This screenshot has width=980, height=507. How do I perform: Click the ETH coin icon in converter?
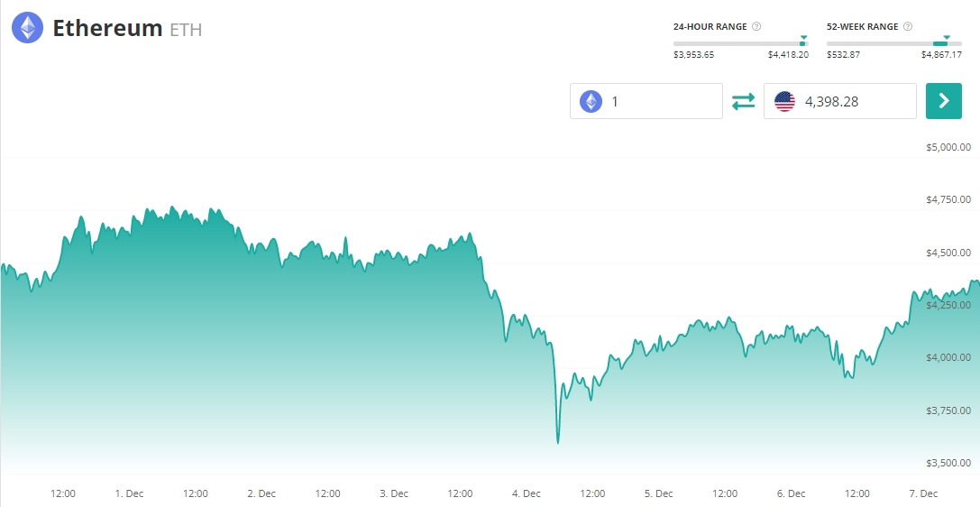coord(591,101)
